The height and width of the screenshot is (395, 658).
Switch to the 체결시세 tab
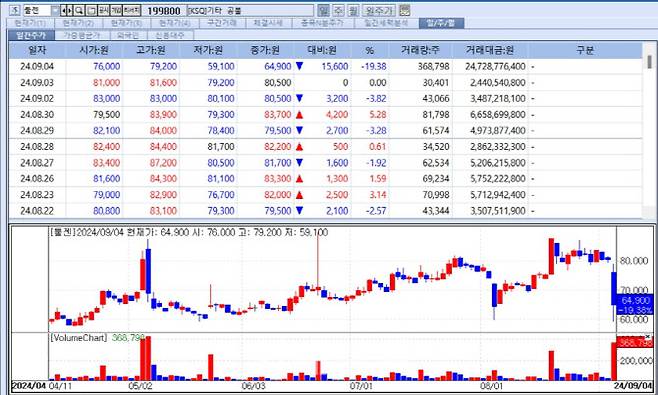[x=269, y=23]
